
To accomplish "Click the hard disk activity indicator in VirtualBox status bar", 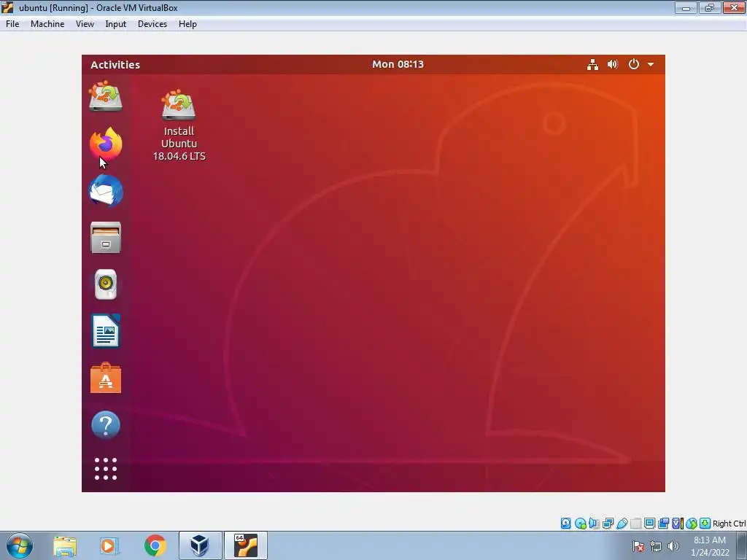I will pyautogui.click(x=565, y=524).
